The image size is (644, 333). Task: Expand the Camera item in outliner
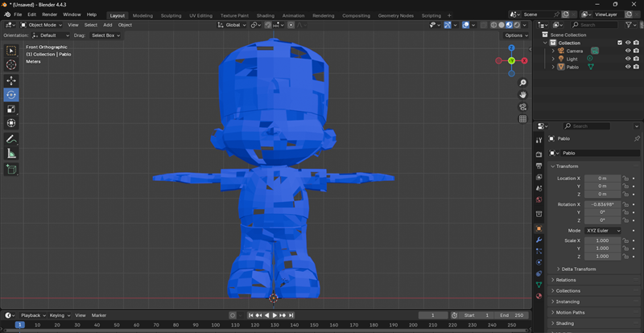pos(553,51)
